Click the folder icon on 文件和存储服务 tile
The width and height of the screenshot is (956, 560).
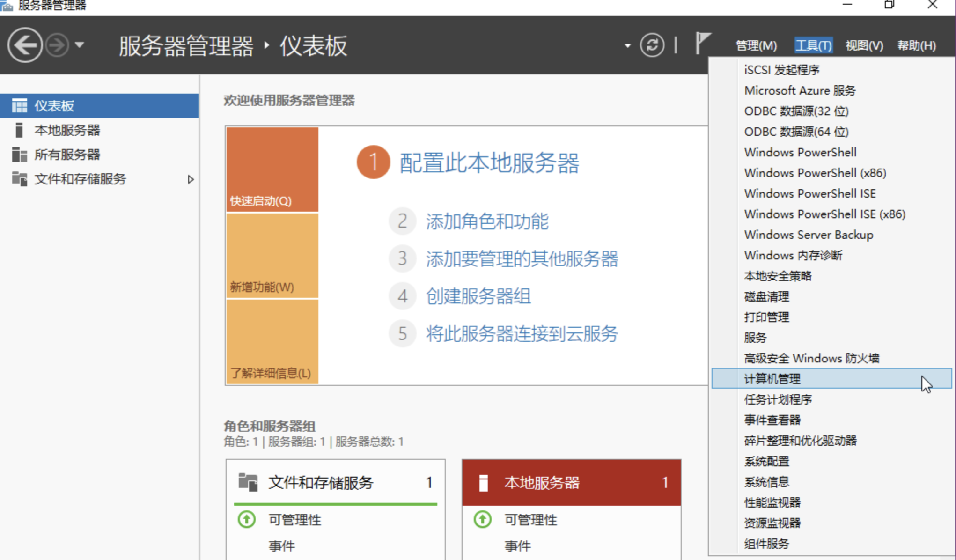248,482
